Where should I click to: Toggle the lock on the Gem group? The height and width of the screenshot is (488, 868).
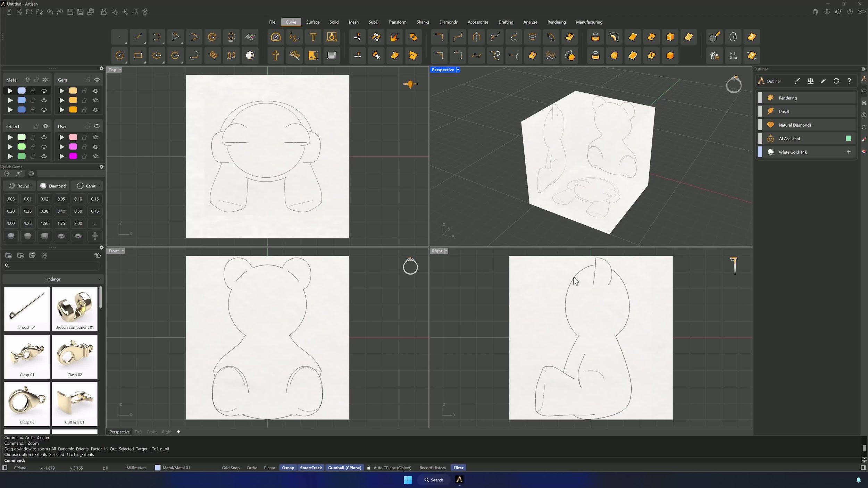(88, 80)
